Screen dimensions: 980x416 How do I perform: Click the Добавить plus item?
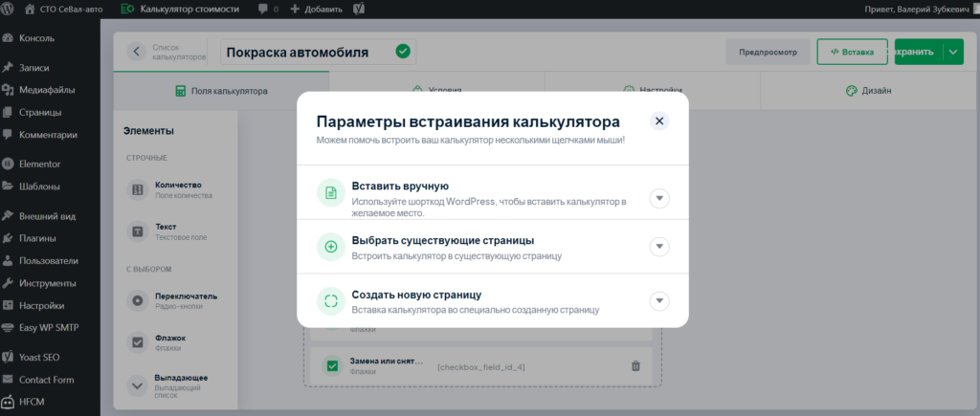(317, 10)
